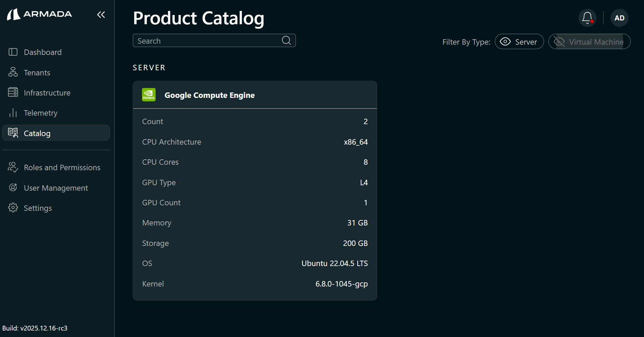Screen dimensions: 644x337
Task: Toggle Server visibility eye icon
Action: coord(505,41)
